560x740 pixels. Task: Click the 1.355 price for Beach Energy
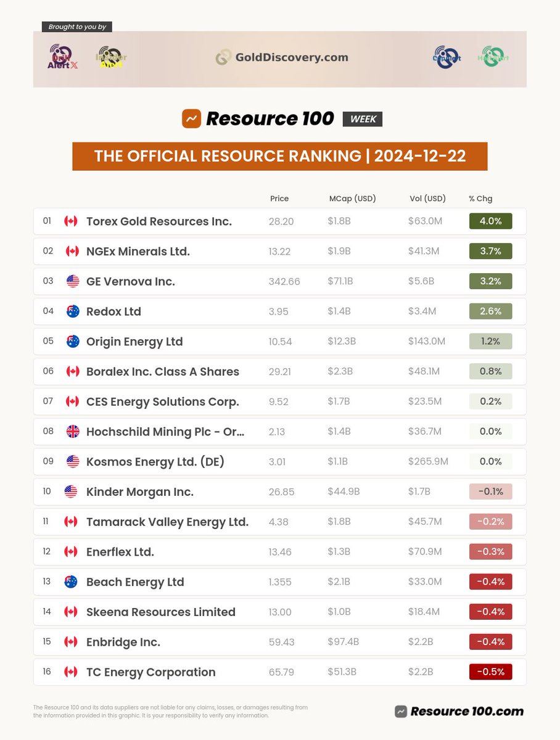281,582
